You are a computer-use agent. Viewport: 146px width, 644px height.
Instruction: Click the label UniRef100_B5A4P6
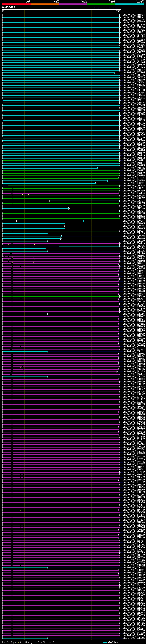coord(133,151)
